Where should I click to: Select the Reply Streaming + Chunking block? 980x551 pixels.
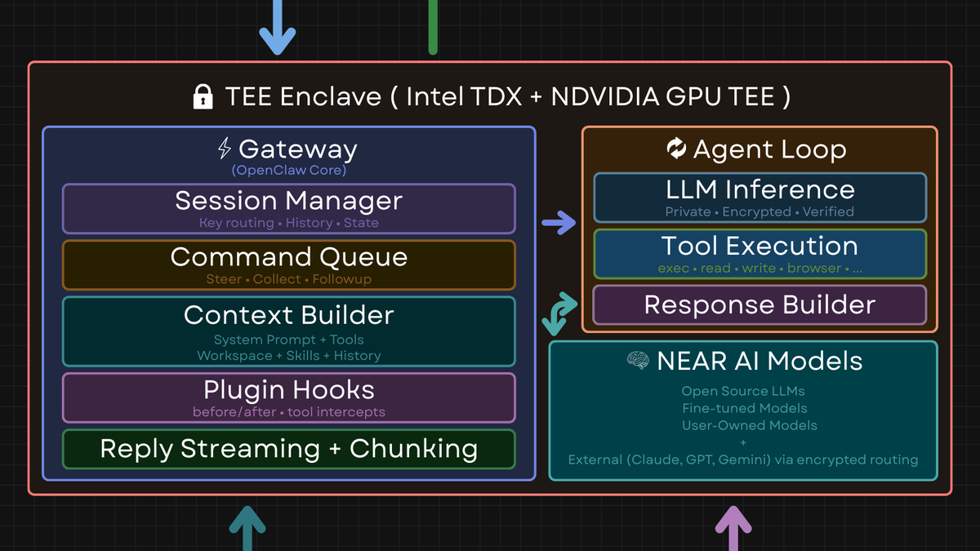click(289, 449)
